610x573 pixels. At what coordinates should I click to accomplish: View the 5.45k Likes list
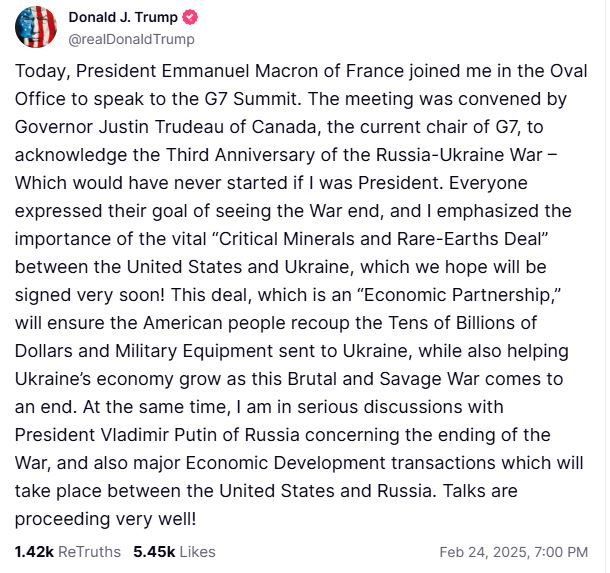click(x=174, y=551)
